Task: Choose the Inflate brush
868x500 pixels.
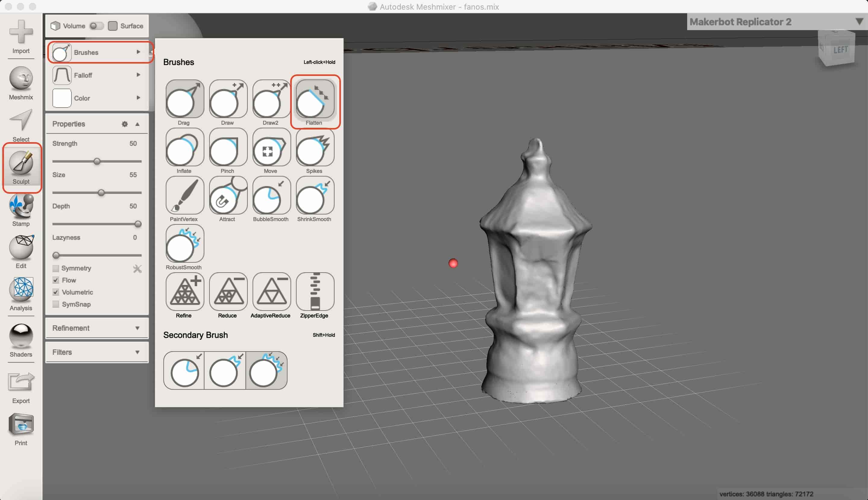Action: (184, 147)
